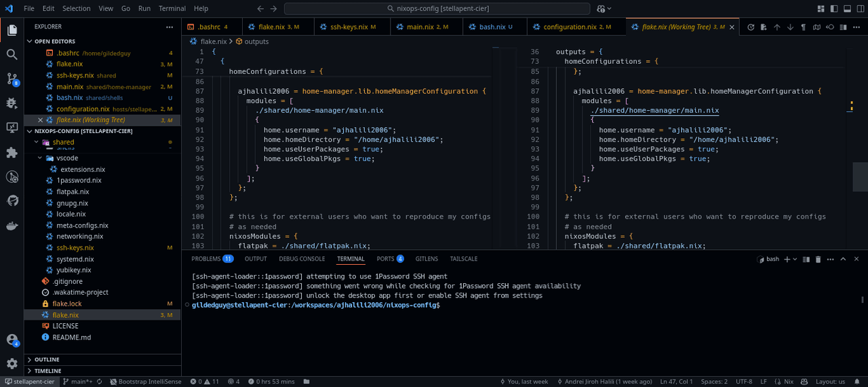
Task: Go to next change arrow in diff toolbar
Action: point(790,27)
